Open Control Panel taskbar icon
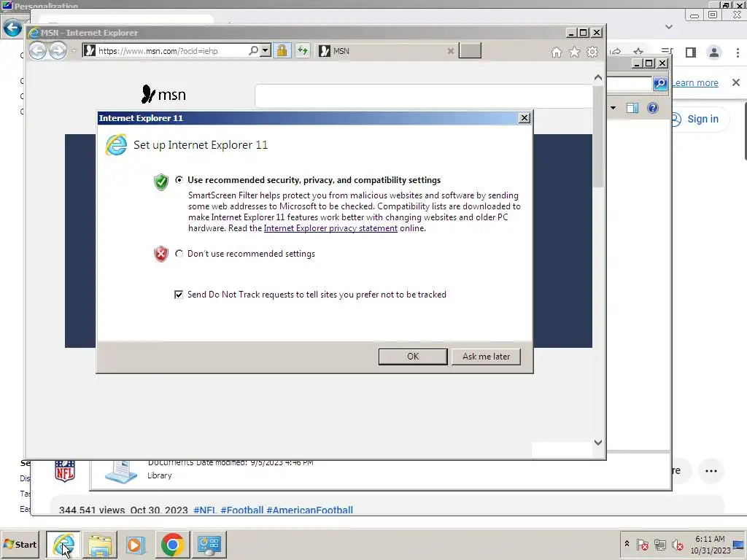 [209, 544]
